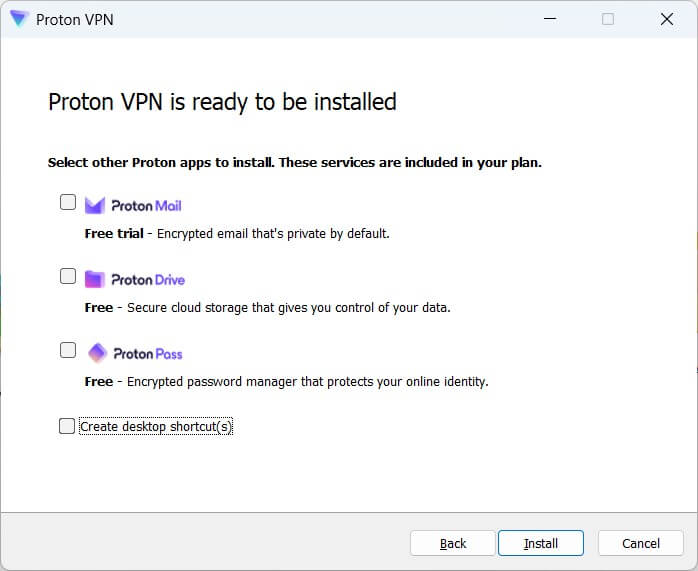Click the Proton VPN logo in title bar
The image size is (698, 571).
[19, 19]
